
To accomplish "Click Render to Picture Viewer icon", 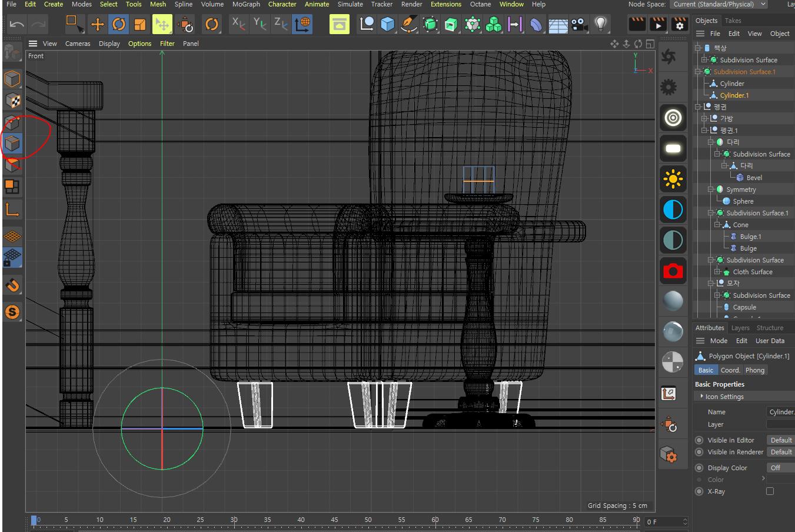I will [x=658, y=24].
